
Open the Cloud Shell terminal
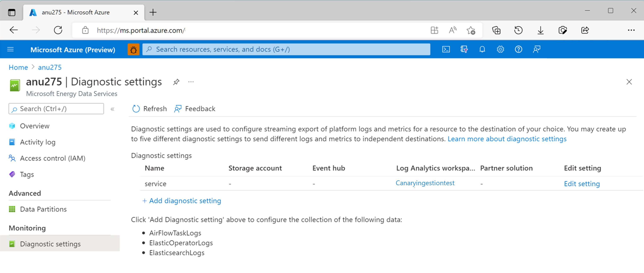[x=446, y=49]
